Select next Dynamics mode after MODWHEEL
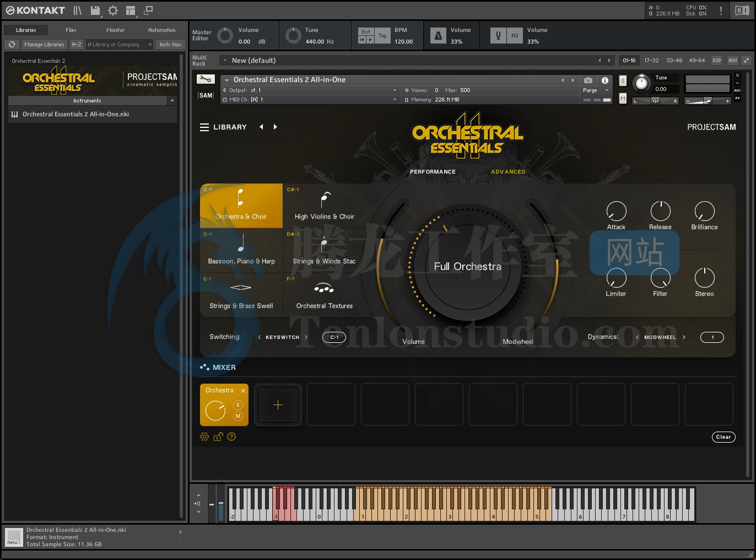 (684, 337)
